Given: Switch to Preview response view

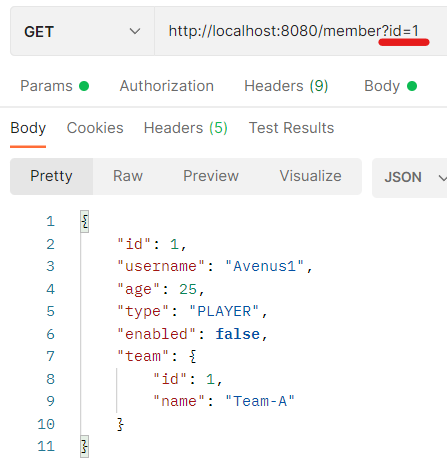Looking at the screenshot, I should pyautogui.click(x=211, y=176).
